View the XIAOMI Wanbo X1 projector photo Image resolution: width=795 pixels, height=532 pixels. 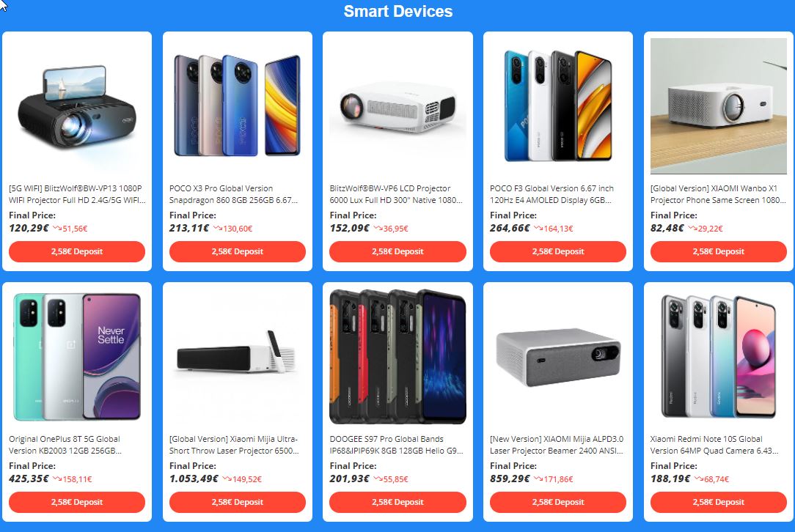click(x=719, y=106)
